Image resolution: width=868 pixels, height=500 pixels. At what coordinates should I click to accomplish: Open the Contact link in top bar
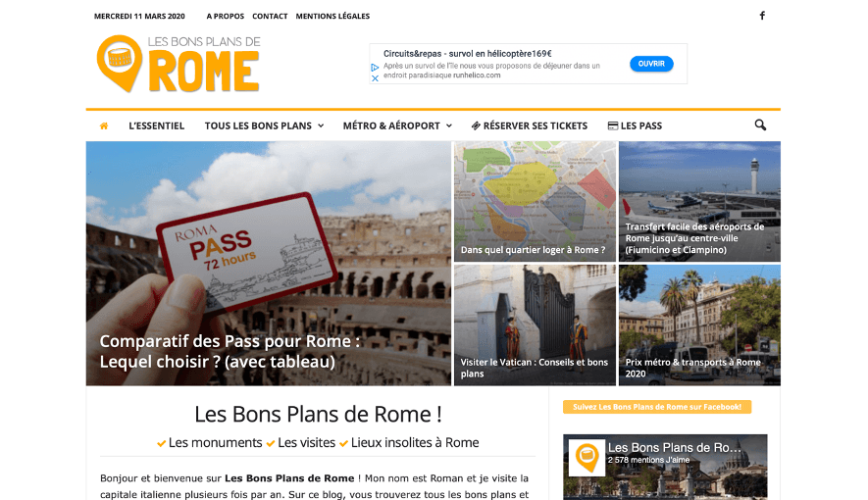(x=270, y=16)
